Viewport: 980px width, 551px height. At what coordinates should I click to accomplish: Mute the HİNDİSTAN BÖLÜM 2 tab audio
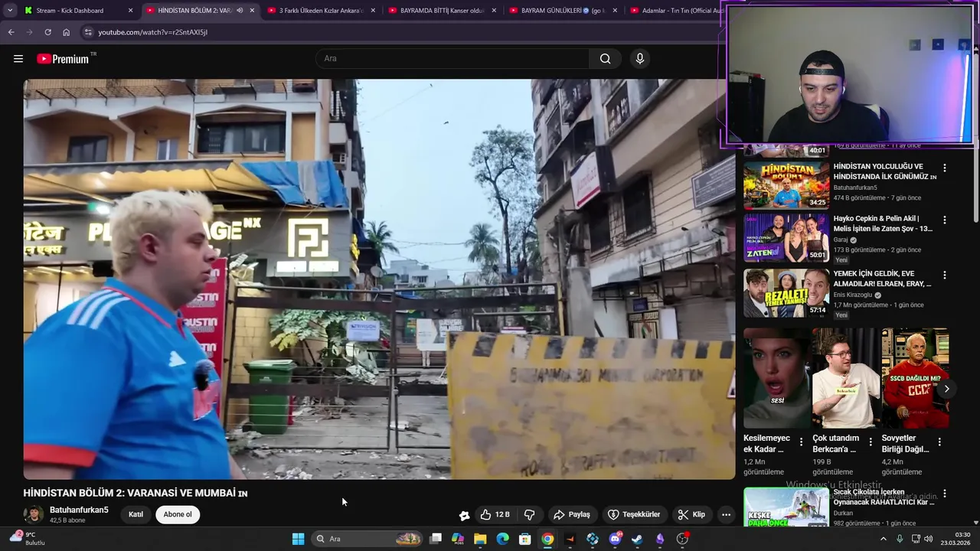coord(240,11)
